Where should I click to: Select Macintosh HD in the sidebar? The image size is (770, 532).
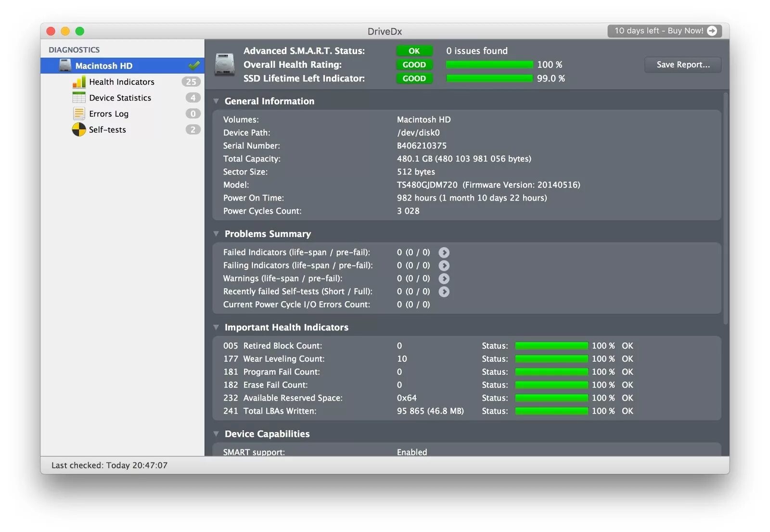pyautogui.click(x=123, y=65)
